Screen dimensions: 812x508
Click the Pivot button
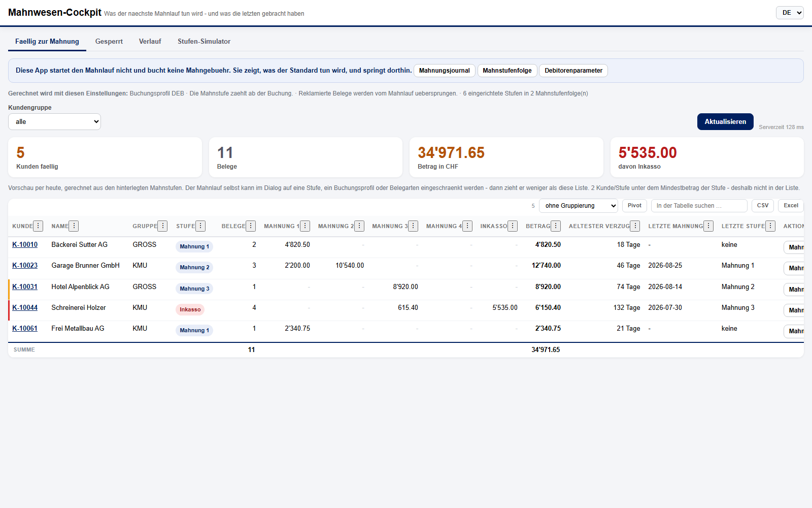(x=634, y=206)
